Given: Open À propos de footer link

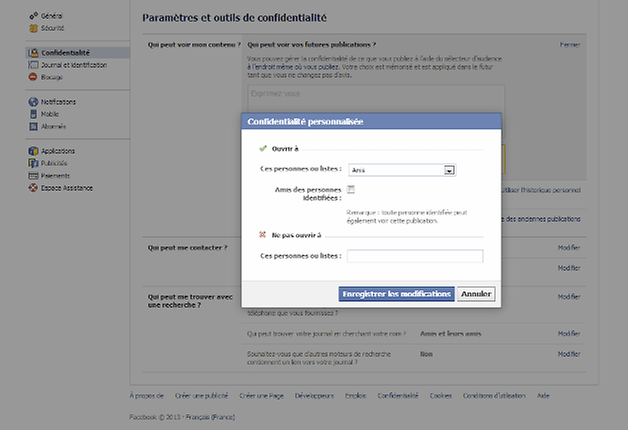Looking at the screenshot, I should click(x=146, y=396).
